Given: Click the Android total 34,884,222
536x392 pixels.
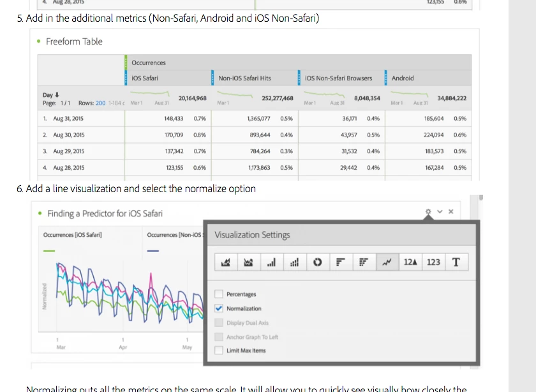Looking at the screenshot, I should click(x=452, y=98).
